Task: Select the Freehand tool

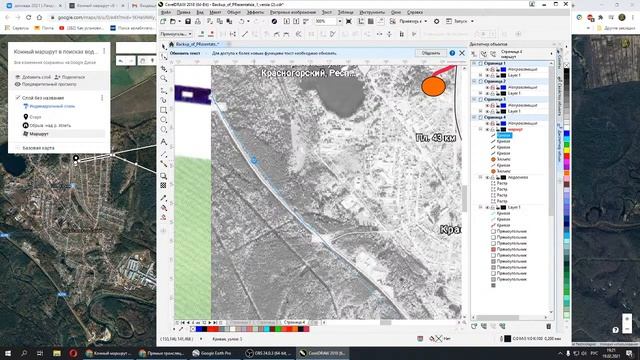Action: click(x=164, y=90)
